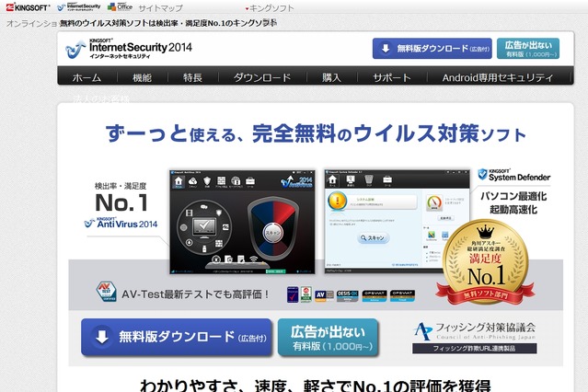Screen dimensions: 588x392
Task: Click the large 広告が出ない 有料版 button
Action: tap(328, 337)
